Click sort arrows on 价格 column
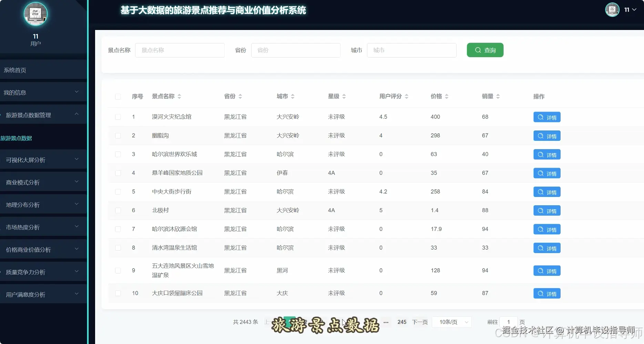Image resolution: width=644 pixels, height=344 pixels. click(447, 96)
